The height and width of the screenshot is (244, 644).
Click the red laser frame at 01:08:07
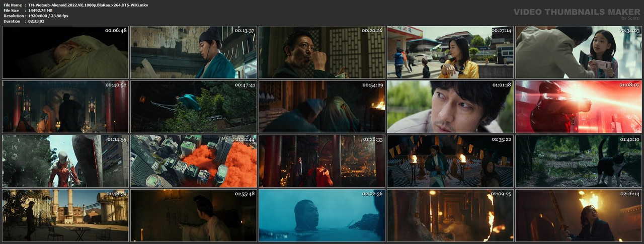click(579, 107)
